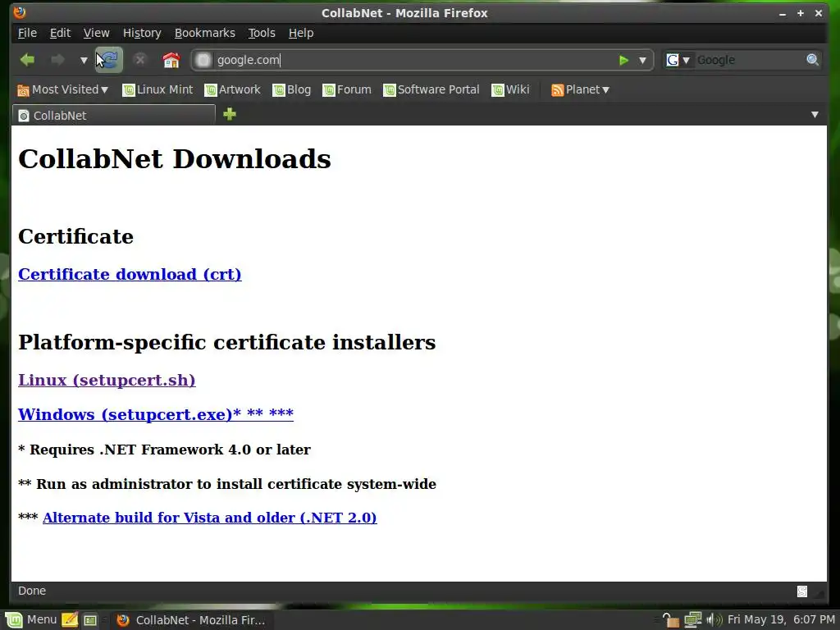The image size is (840, 630).
Task: Click the lock/update tray icon
Action: [671, 620]
